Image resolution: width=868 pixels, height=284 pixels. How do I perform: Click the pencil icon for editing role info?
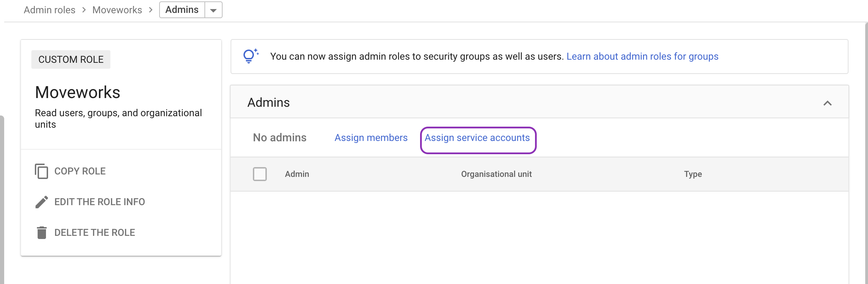click(42, 202)
